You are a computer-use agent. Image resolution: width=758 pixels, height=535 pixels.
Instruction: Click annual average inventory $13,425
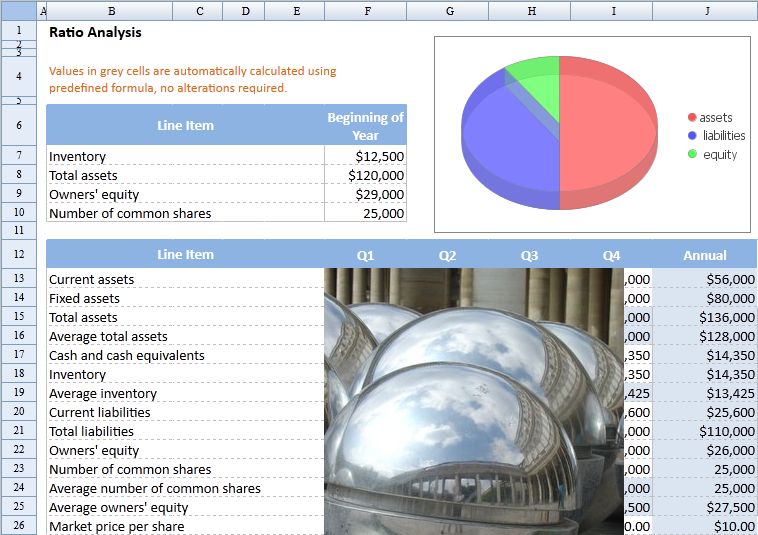pyautogui.click(x=730, y=393)
